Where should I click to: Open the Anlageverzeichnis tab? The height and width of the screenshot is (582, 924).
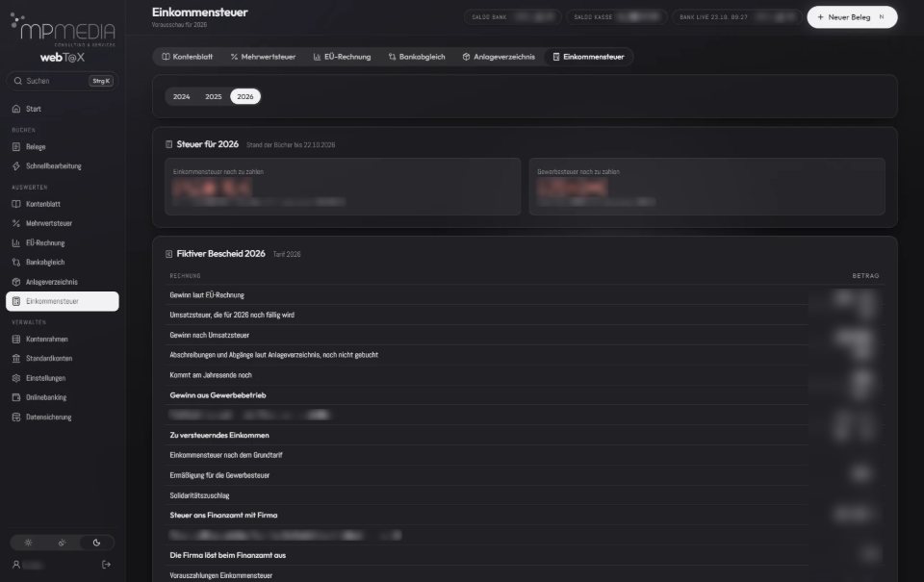(x=499, y=57)
